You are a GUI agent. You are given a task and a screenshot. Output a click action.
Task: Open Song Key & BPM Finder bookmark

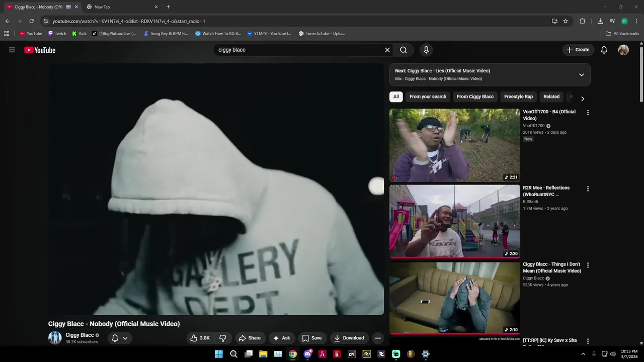(166, 34)
